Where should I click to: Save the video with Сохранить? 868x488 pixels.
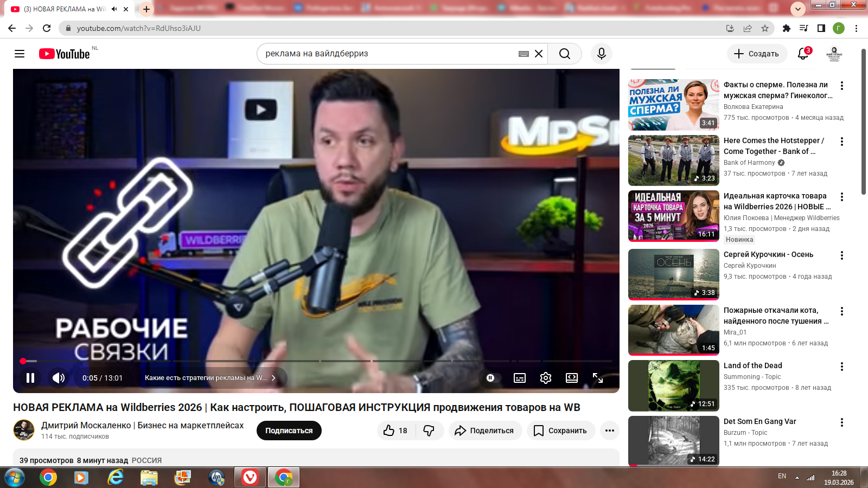561,431
